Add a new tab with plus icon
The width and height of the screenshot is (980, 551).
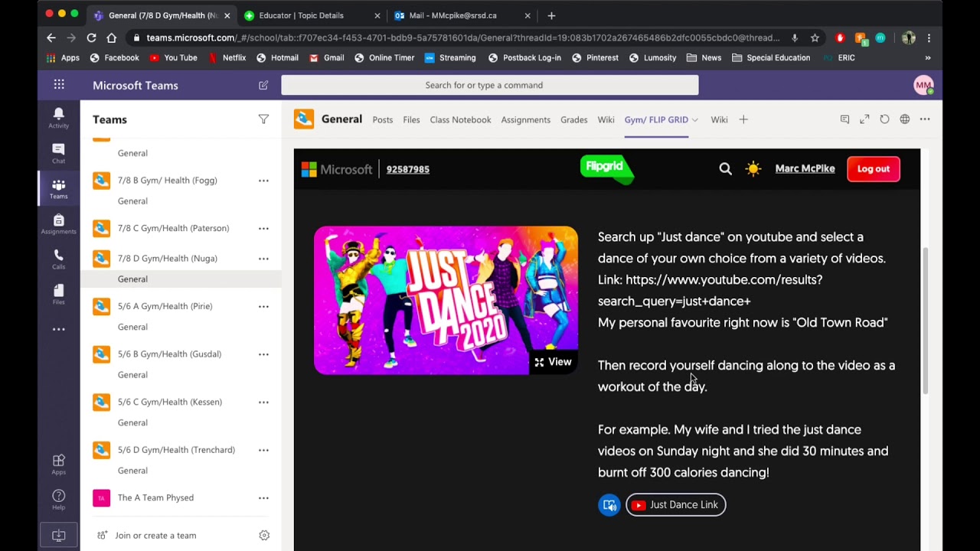[x=743, y=119]
